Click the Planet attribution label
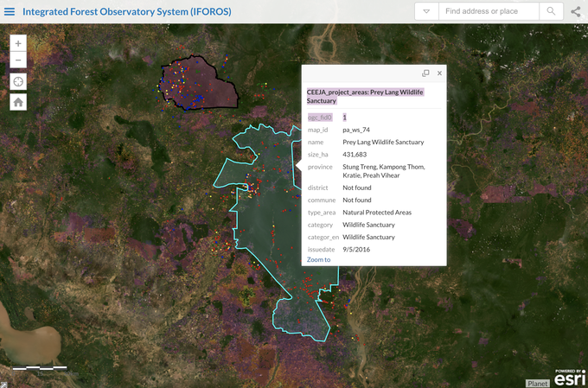This screenshot has width=588, height=388. [537, 383]
